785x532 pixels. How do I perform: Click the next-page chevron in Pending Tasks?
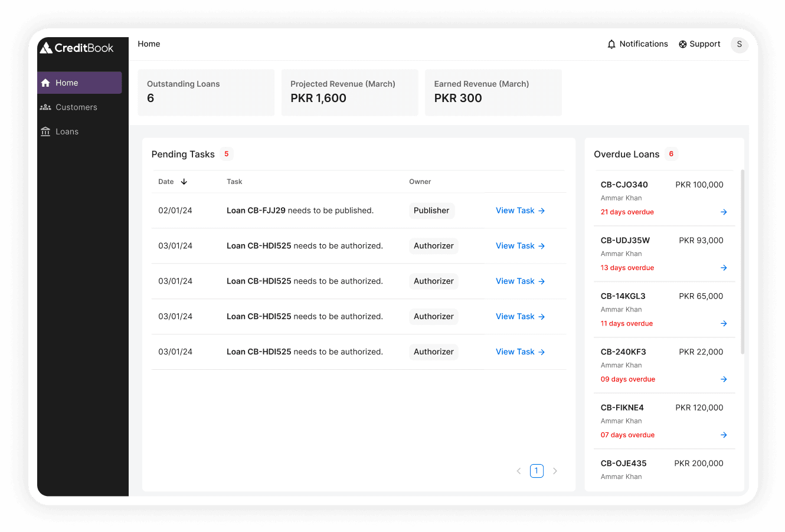pyautogui.click(x=555, y=471)
